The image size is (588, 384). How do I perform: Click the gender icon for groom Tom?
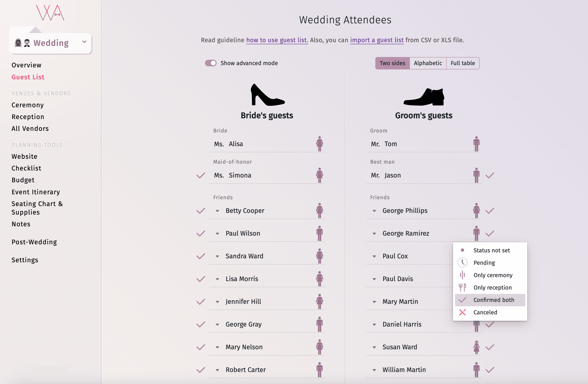(x=476, y=144)
